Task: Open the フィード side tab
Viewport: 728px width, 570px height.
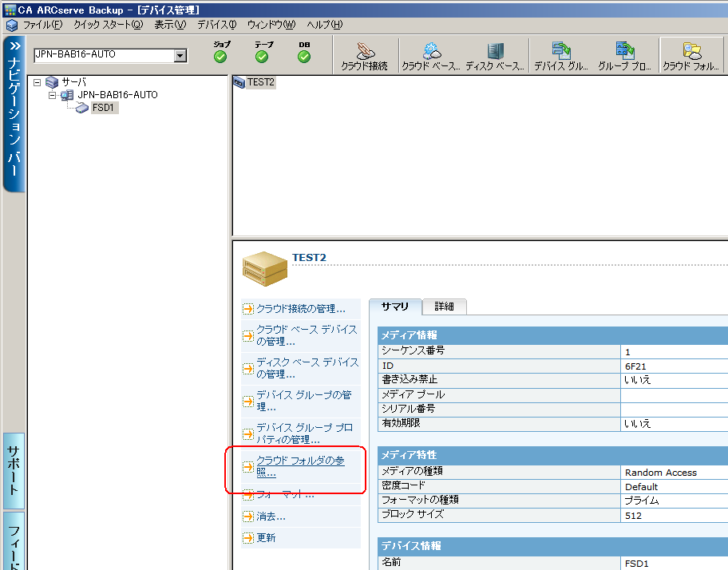Action: pos(14,541)
